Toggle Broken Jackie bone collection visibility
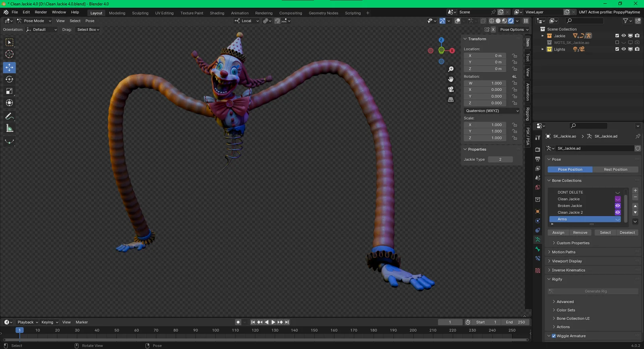 click(x=617, y=206)
